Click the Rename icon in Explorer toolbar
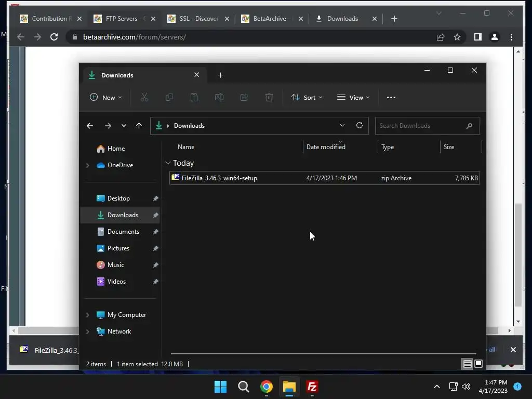Viewport: 532px width, 399px height. click(x=219, y=98)
